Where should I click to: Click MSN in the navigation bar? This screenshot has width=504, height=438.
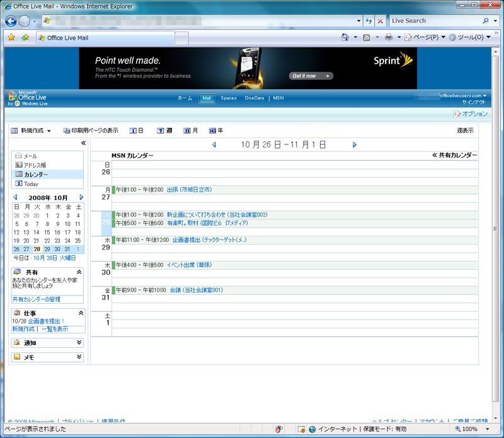pos(278,98)
